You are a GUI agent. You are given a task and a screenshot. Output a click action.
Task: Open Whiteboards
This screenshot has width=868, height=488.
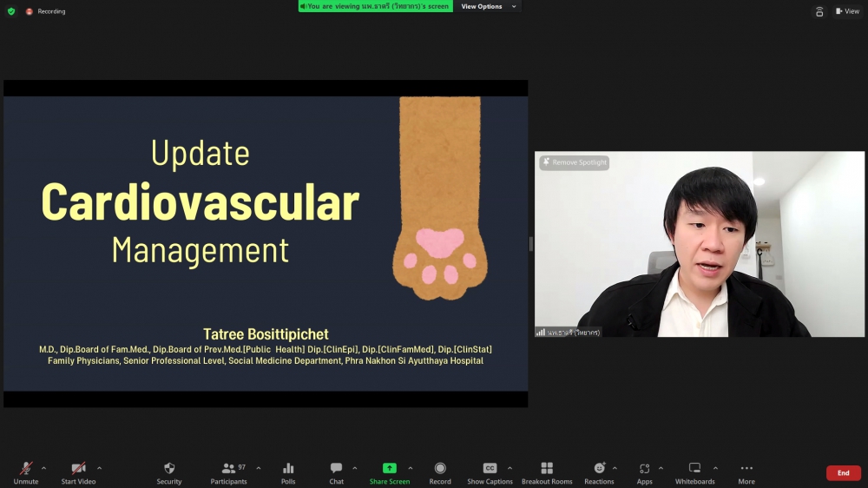click(694, 469)
